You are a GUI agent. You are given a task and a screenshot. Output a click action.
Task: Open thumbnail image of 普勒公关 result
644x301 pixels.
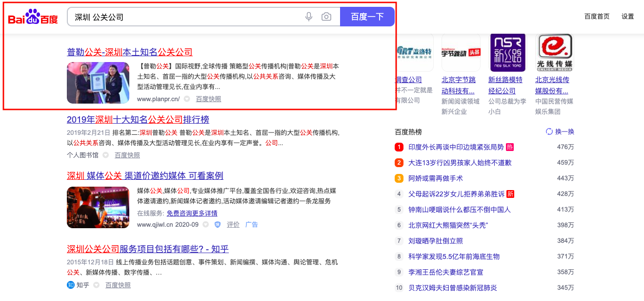coord(98,83)
